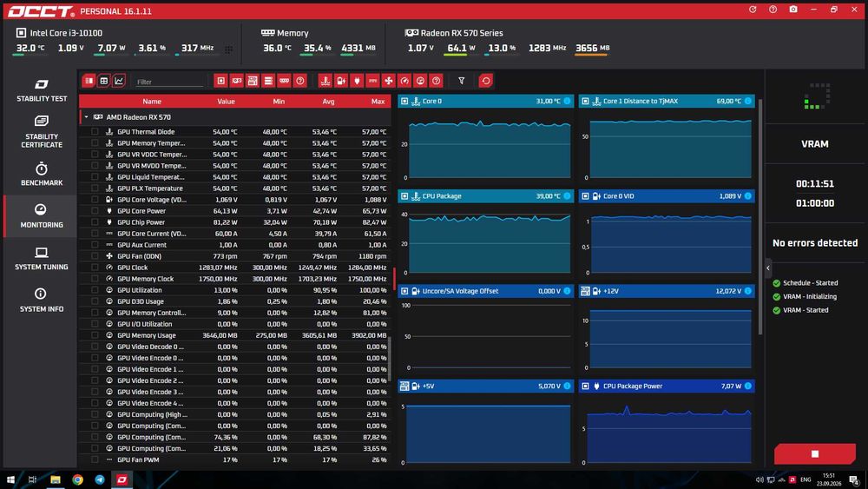The width and height of the screenshot is (868, 489).
Task: Switch to table and graphs split view
Action: 89,81
